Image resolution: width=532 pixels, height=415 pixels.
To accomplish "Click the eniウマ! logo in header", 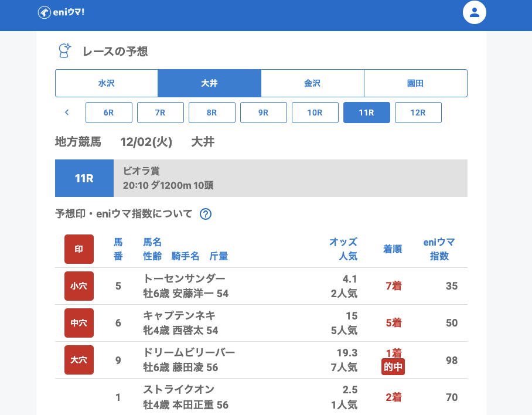I will (x=61, y=12).
